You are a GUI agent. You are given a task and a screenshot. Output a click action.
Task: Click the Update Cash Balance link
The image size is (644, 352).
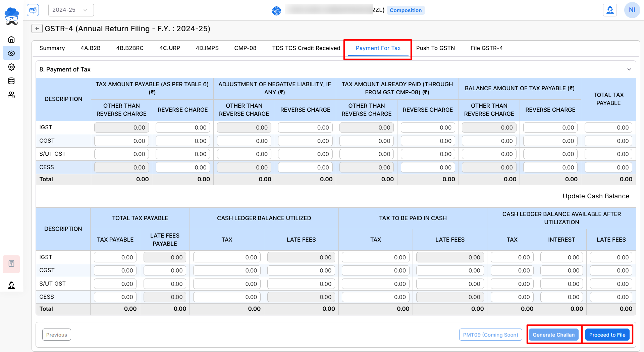point(596,196)
